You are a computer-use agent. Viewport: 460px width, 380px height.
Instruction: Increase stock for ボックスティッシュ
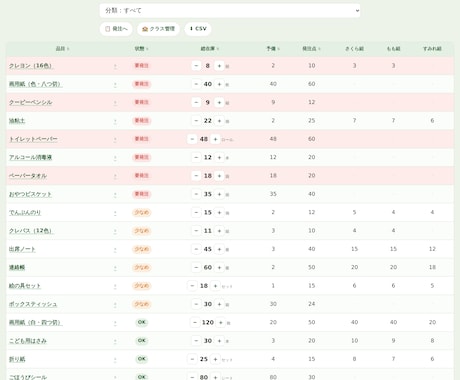point(219,304)
